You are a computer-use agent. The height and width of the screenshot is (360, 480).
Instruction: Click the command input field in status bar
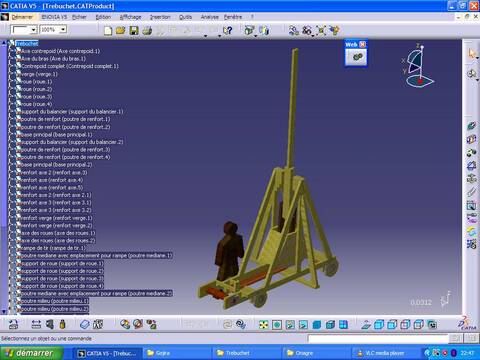(x=378, y=339)
